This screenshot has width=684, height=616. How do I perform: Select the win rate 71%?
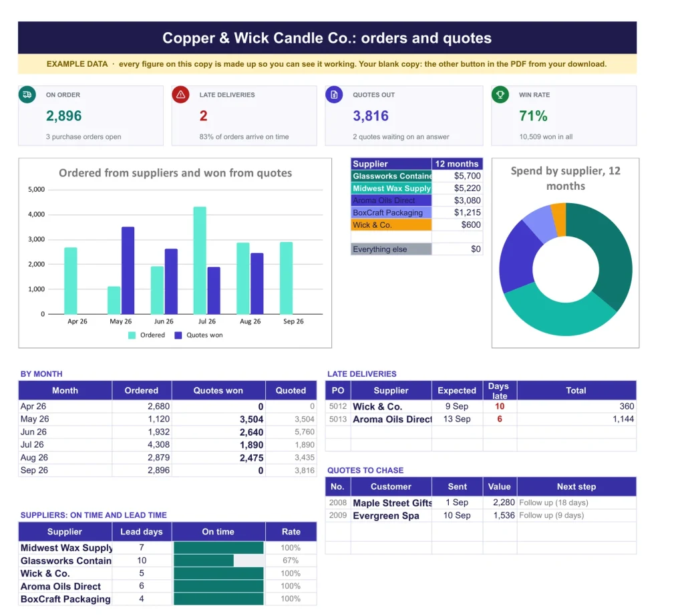click(x=533, y=116)
